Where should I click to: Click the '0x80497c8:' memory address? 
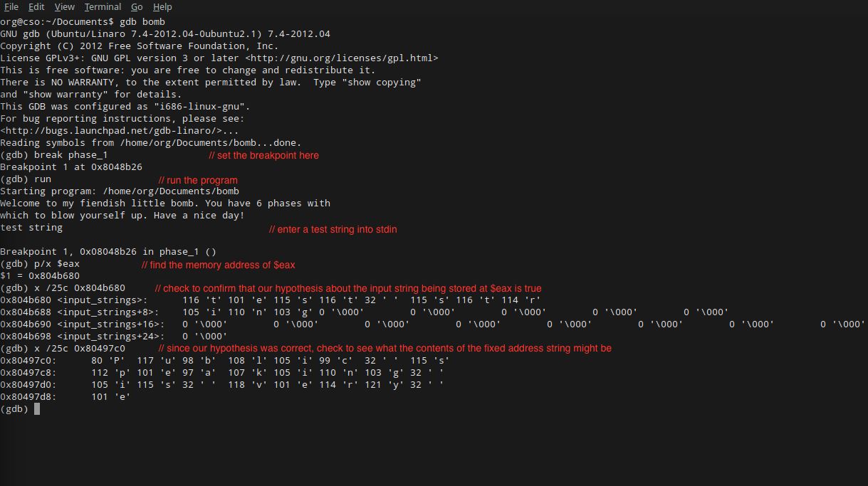coord(28,373)
